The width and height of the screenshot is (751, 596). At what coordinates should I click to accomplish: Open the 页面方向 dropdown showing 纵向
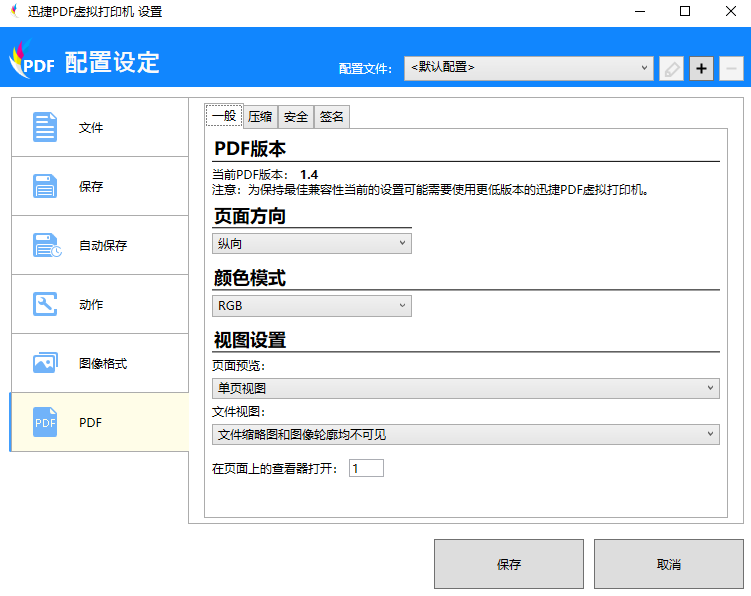pos(312,243)
